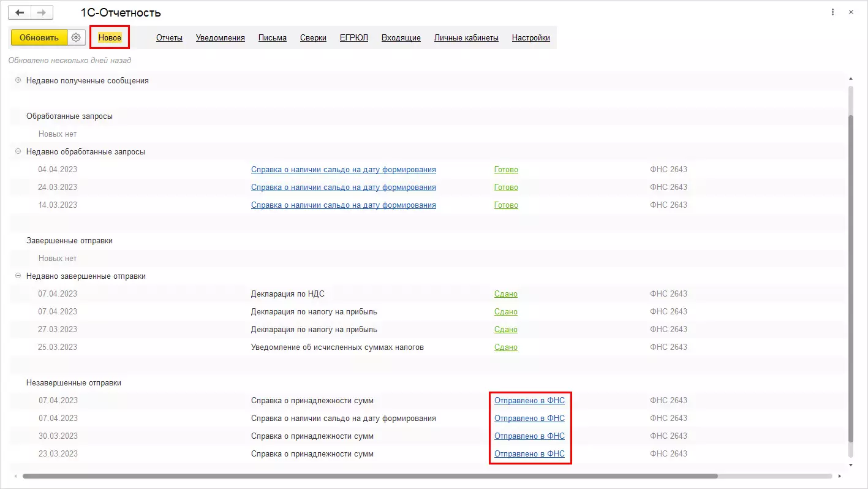Screen dimensions: 868x489
Task: Click Сдано for Уведомление об исчисленных суммах налогов
Action: pos(506,347)
